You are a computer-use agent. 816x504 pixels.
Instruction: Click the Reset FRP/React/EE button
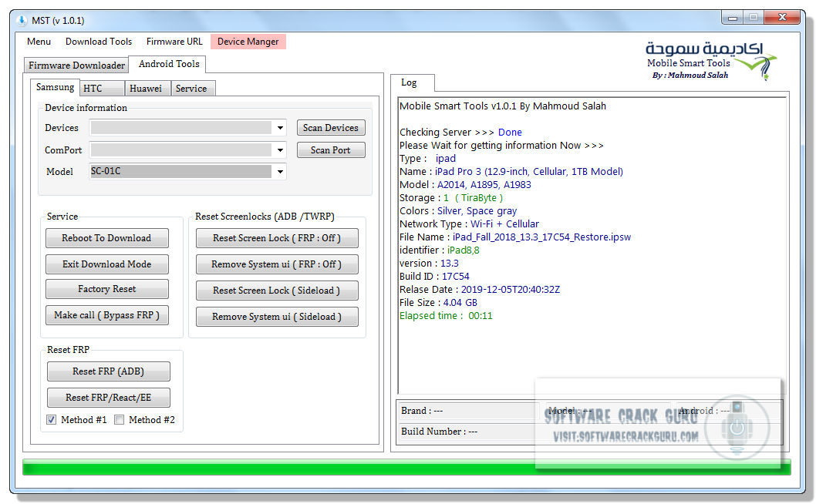(108, 398)
